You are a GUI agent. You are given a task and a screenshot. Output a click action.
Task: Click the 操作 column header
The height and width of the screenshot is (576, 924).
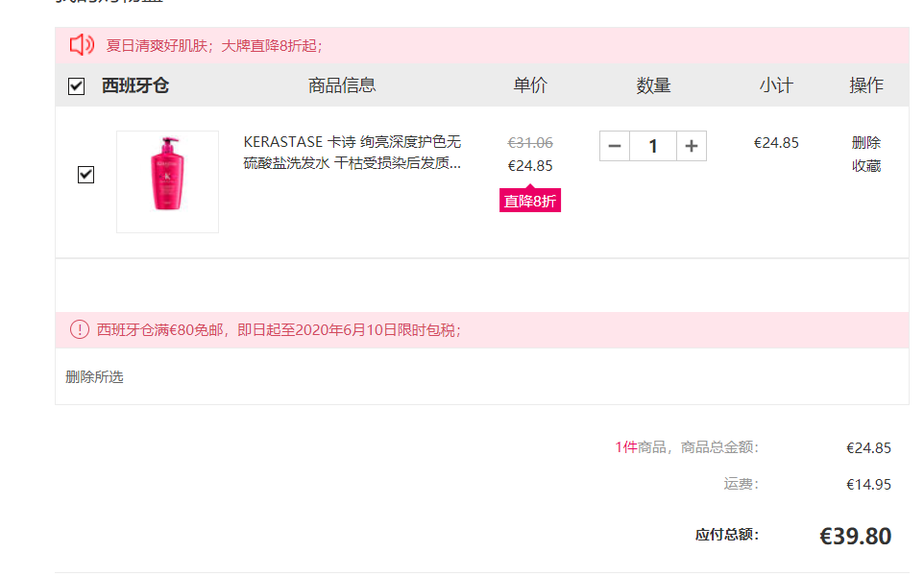[x=866, y=85]
